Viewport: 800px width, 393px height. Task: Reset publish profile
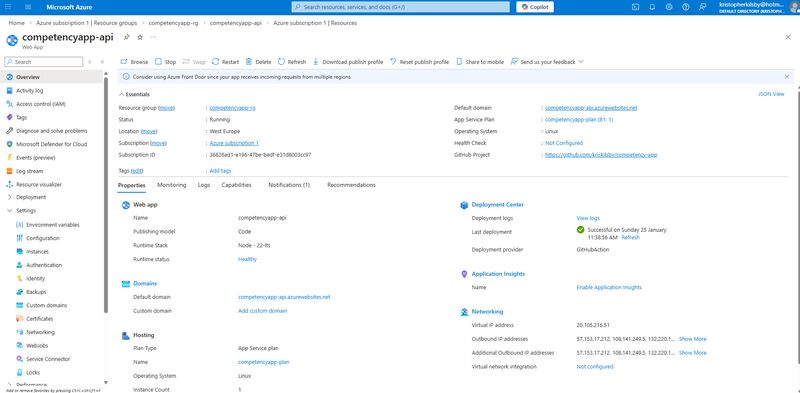coord(419,62)
